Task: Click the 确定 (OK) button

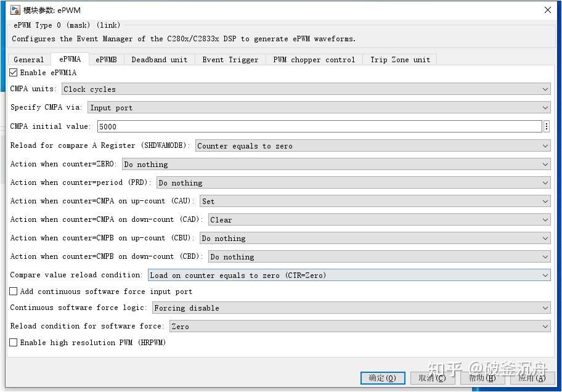Action: click(x=383, y=378)
